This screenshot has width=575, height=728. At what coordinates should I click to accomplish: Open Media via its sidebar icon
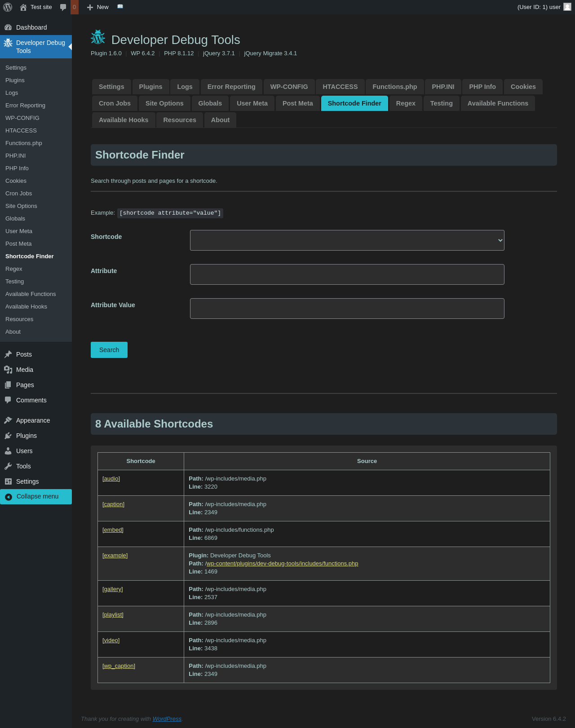pyautogui.click(x=8, y=370)
